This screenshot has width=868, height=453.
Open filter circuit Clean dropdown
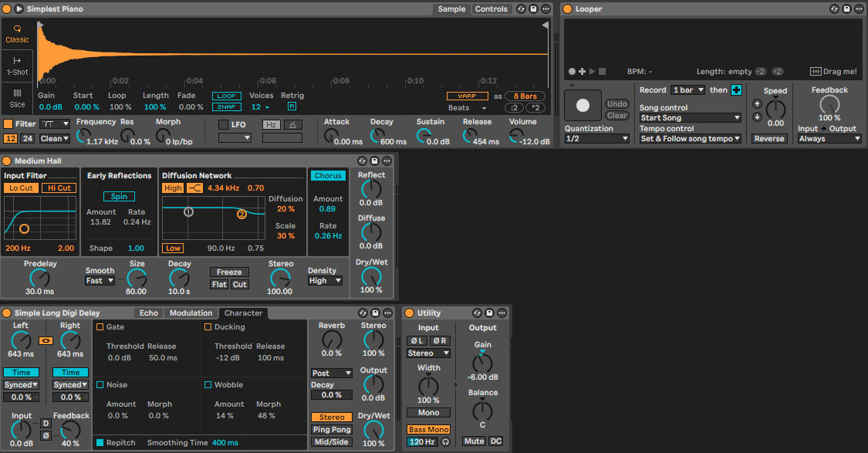click(55, 138)
